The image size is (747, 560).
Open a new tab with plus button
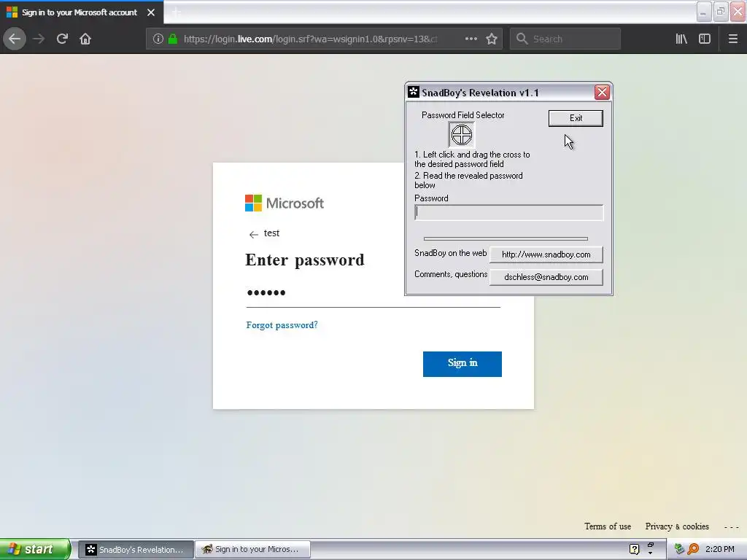[x=177, y=12]
